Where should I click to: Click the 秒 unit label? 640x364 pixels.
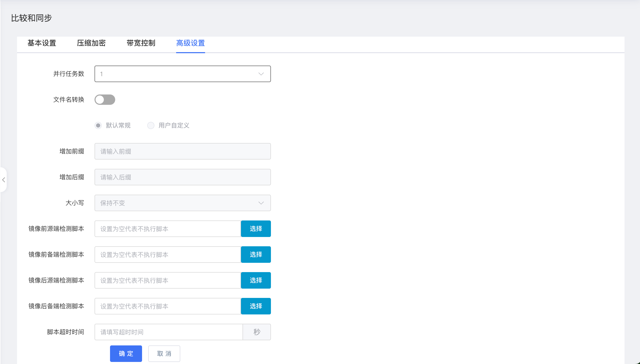(x=257, y=332)
